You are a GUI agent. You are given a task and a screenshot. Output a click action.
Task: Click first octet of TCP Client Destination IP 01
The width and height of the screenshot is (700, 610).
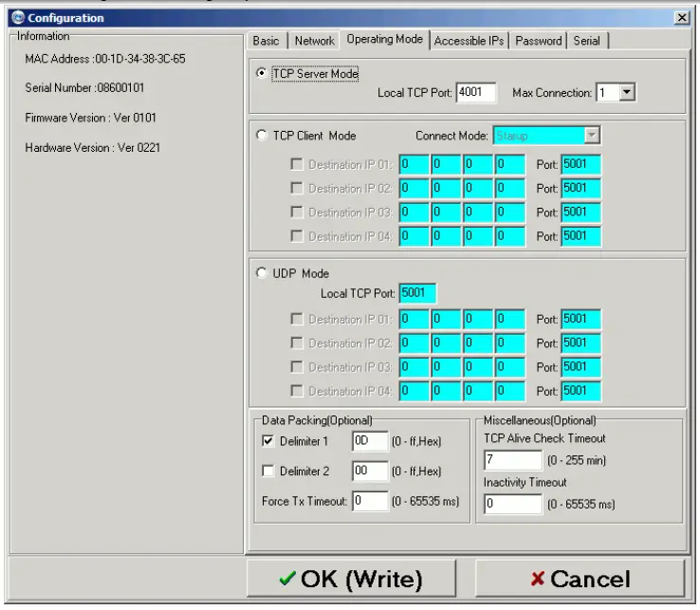click(x=414, y=164)
